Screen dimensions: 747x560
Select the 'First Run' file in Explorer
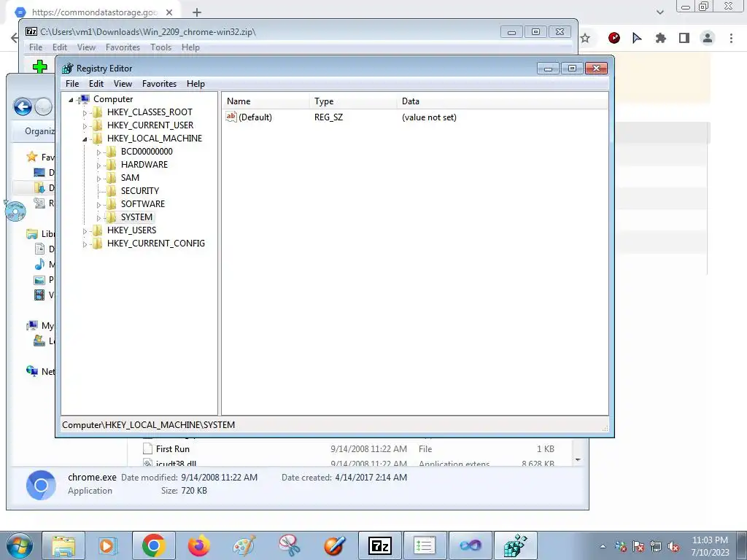[x=172, y=449]
